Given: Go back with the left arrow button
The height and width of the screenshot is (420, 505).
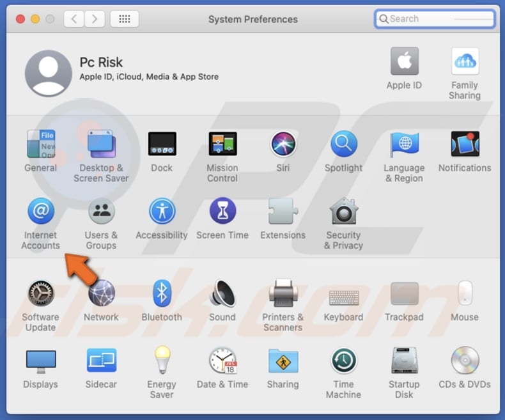Looking at the screenshot, I should tap(74, 19).
